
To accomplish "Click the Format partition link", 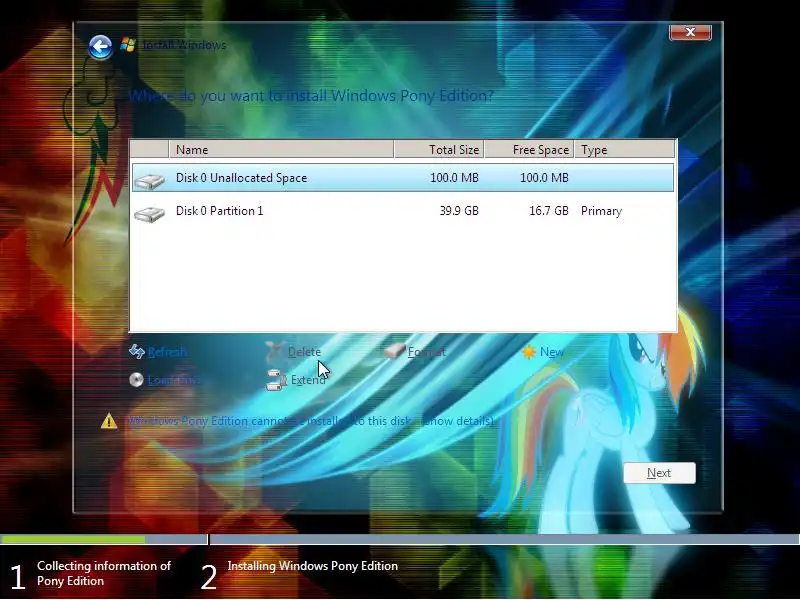I will 427,352.
